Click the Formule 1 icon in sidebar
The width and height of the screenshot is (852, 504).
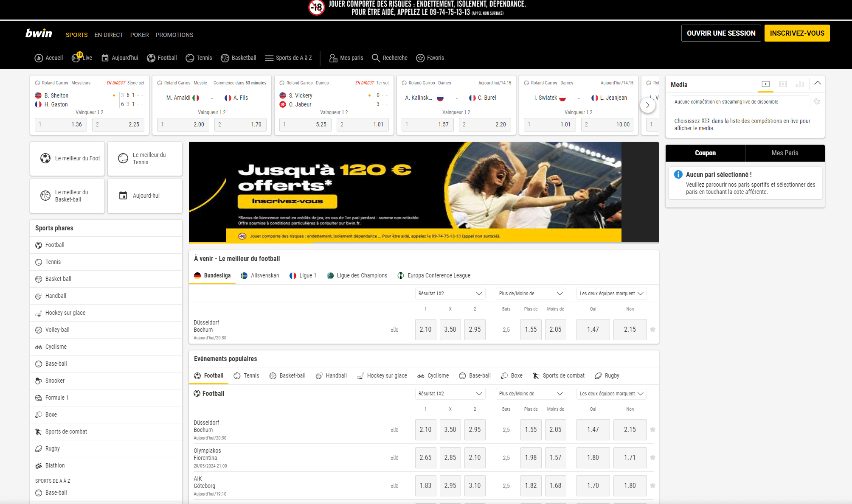tap(39, 398)
